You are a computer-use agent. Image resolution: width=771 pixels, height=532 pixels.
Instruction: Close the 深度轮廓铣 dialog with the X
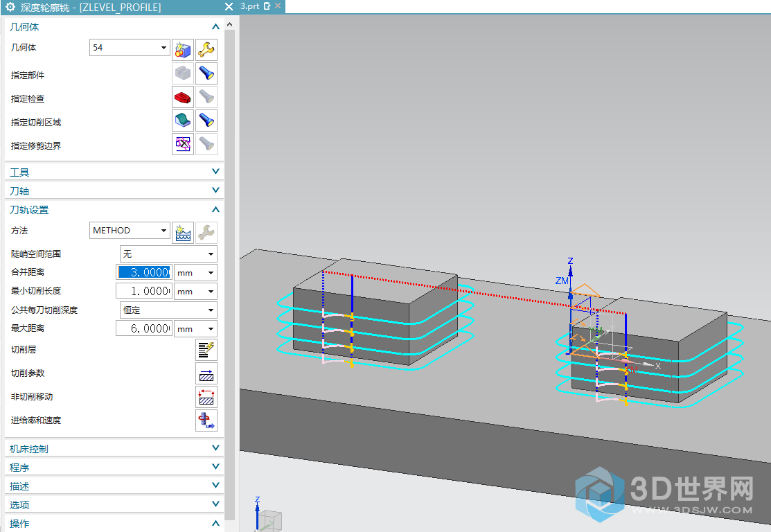tap(229, 7)
